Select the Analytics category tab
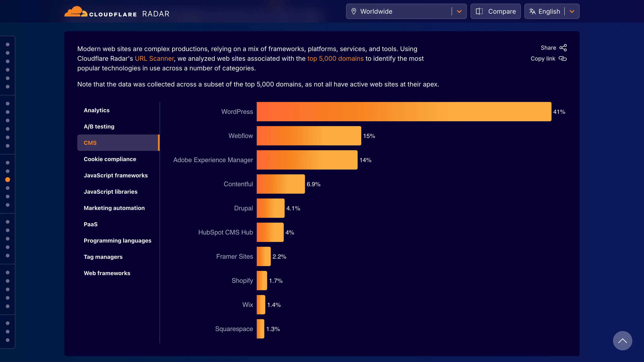The height and width of the screenshot is (362, 644). (x=118, y=110)
